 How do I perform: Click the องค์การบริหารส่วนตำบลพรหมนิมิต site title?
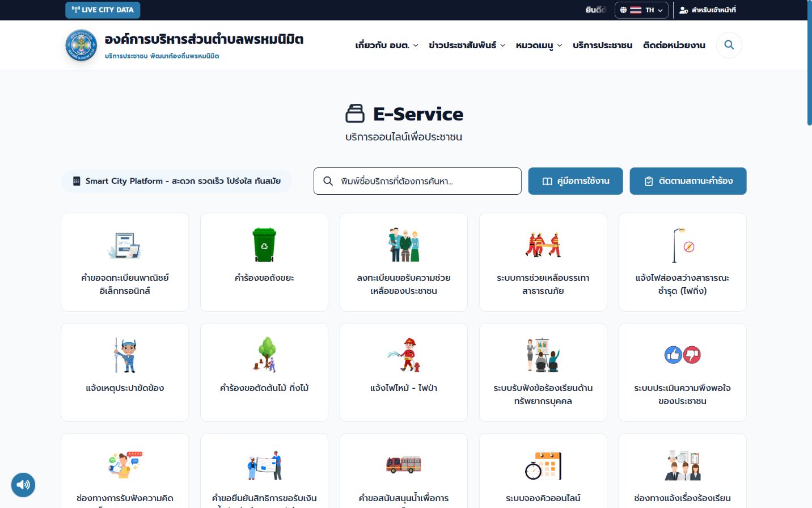pos(204,39)
